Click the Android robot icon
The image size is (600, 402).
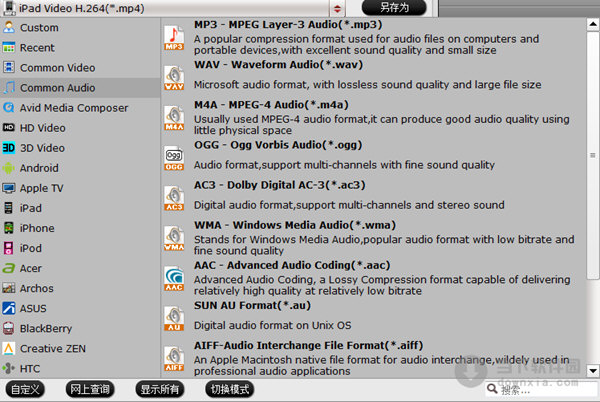point(8,168)
